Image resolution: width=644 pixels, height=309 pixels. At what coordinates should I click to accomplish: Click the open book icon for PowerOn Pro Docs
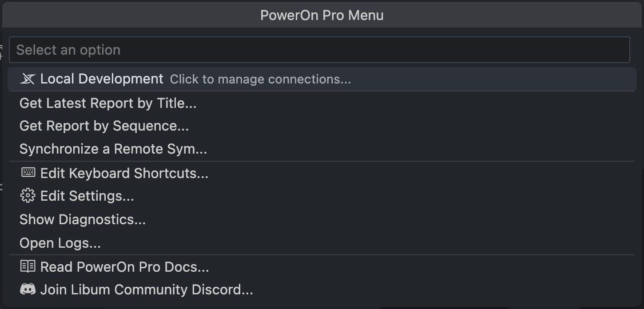(x=28, y=266)
